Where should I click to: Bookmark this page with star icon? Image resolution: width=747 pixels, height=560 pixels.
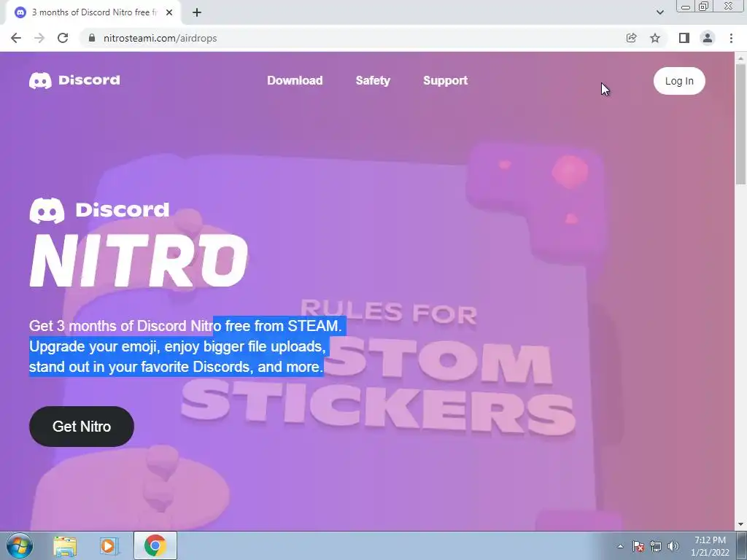tap(655, 38)
